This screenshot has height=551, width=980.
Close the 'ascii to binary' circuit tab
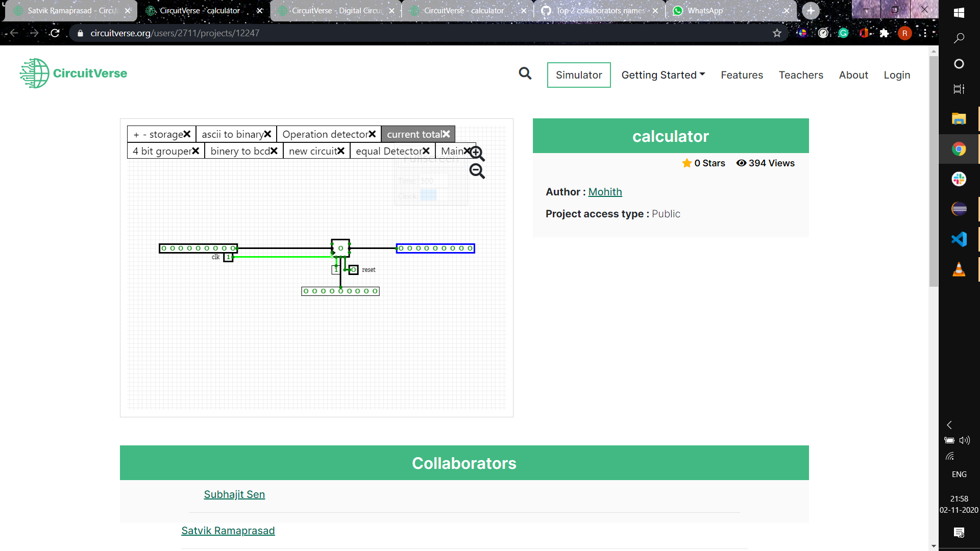267,134
